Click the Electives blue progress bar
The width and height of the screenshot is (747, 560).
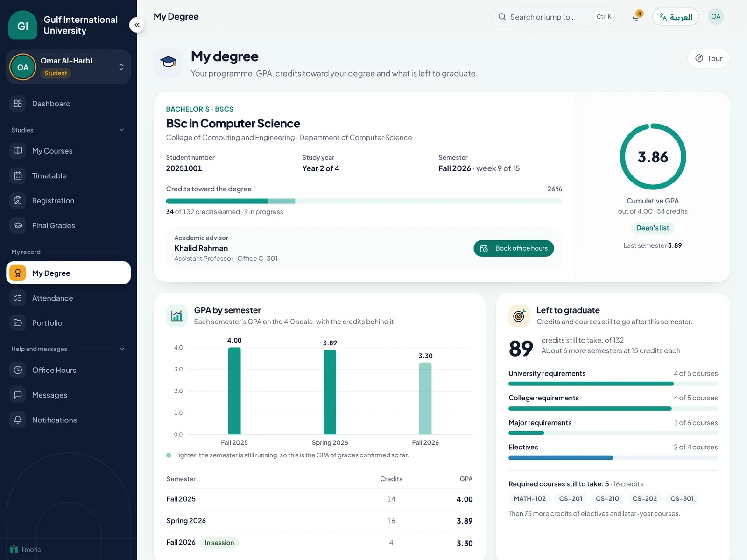(613, 458)
